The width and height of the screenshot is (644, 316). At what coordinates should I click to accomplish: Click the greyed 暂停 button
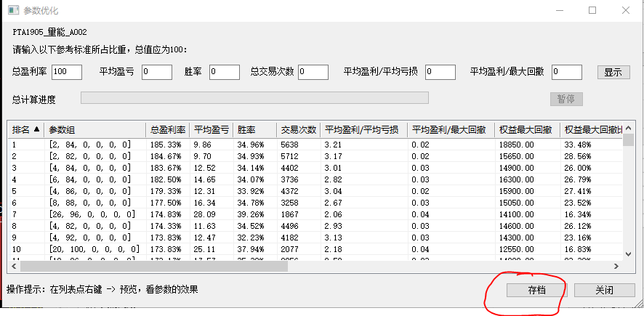[x=565, y=100]
